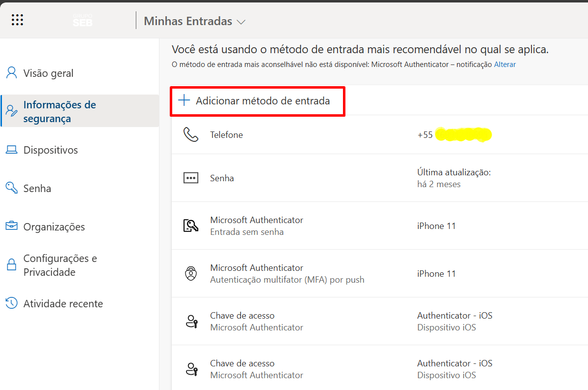Click the Configurações e Privacidade lock icon
The height and width of the screenshot is (390, 588).
tap(12, 264)
